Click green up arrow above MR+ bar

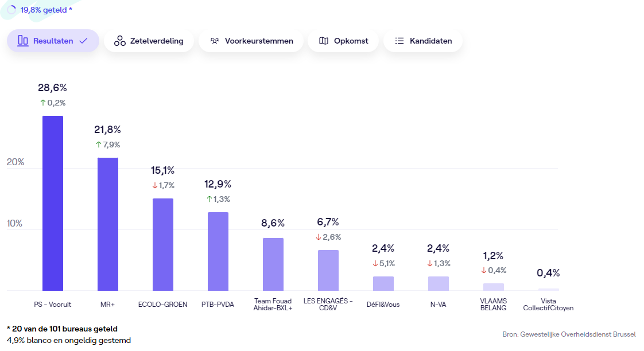[99, 145]
